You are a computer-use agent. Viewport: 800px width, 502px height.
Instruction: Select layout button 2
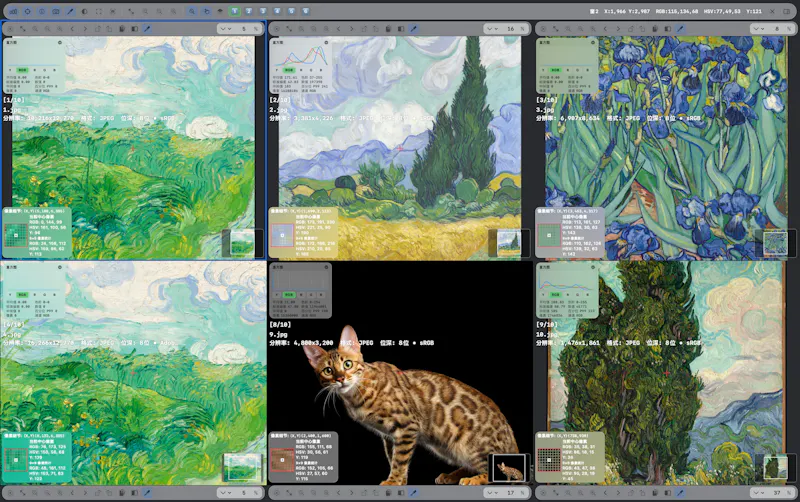click(x=249, y=11)
